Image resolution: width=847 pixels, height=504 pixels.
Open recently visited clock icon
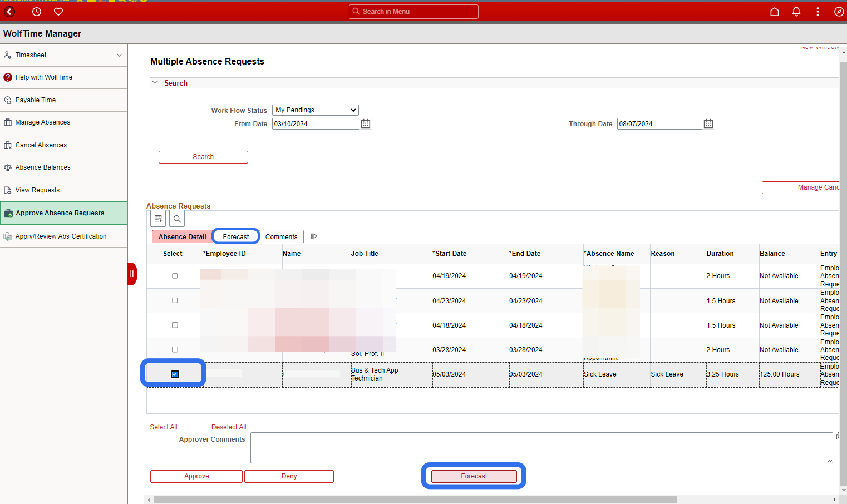point(37,12)
